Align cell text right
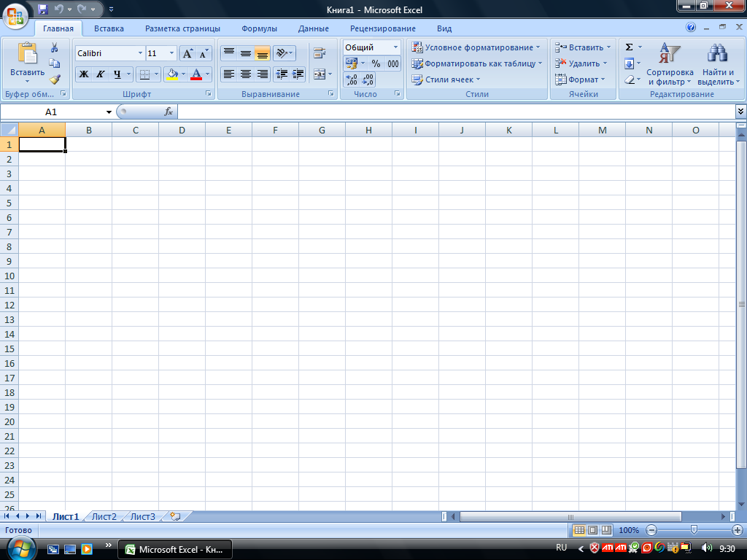This screenshot has height=560, width=747. (x=262, y=74)
